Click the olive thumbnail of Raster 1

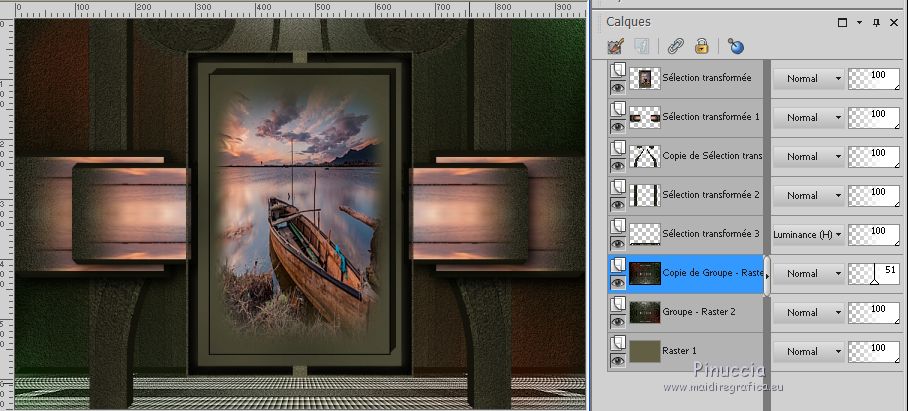click(645, 351)
